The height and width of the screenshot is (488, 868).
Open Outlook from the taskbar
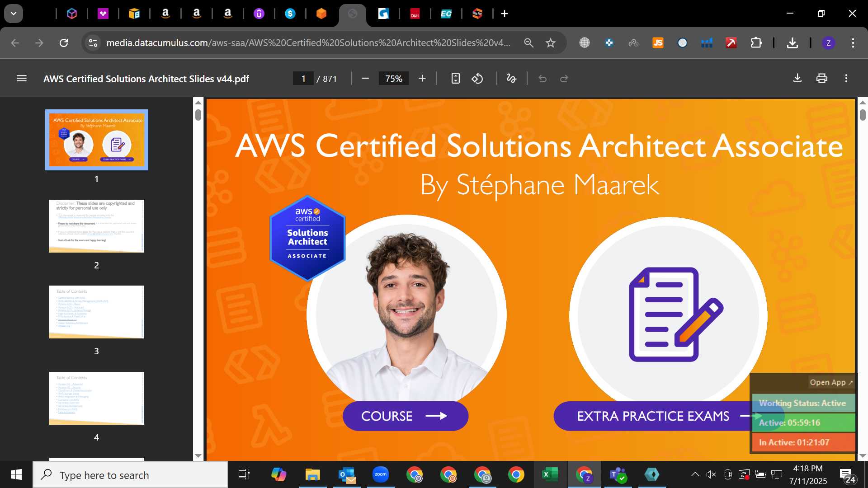(x=347, y=475)
